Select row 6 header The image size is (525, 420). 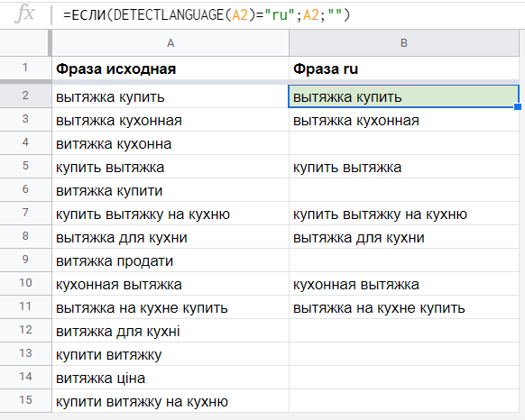25,190
